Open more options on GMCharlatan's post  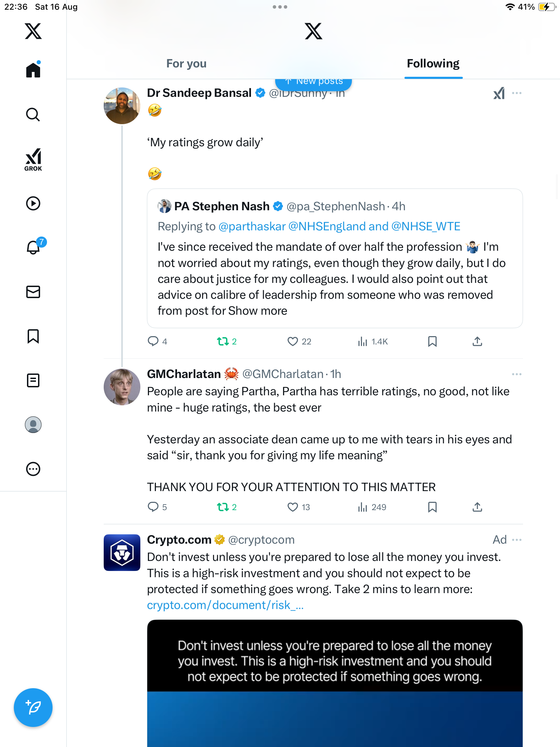pos(517,374)
